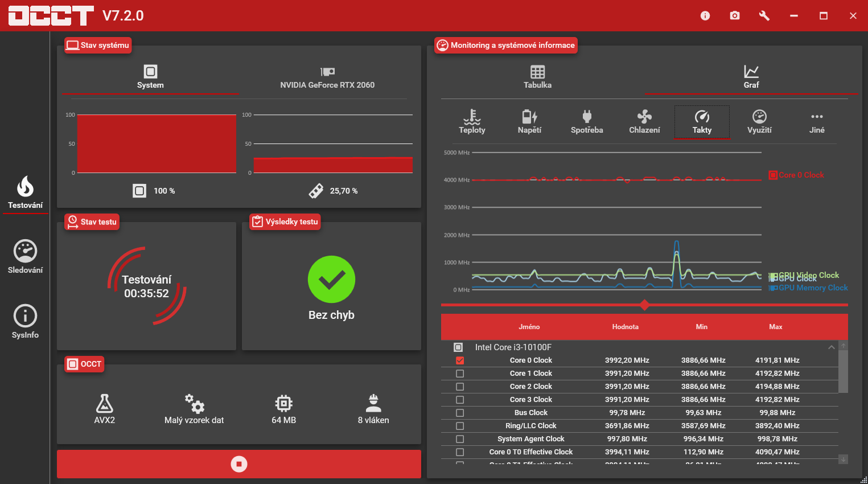868x484 pixels.
Task: Check the Bus Clock checkbox
Action: [460, 413]
